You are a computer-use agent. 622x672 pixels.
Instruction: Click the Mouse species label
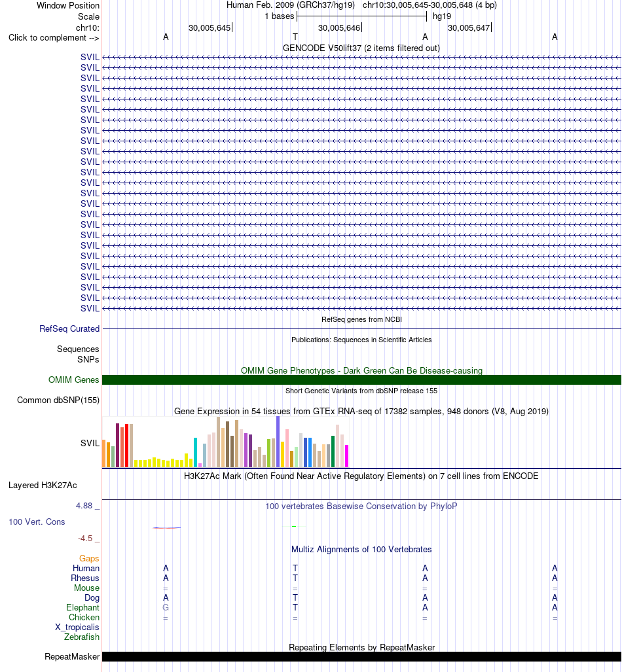click(x=86, y=588)
